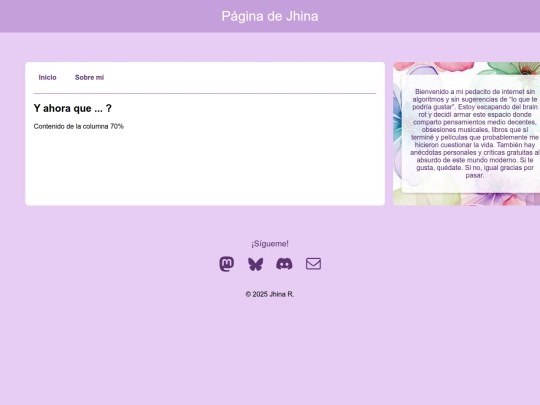Click the Bienvenido welcome paragraph card
Viewport: 540px width, 405px height.
471,134
